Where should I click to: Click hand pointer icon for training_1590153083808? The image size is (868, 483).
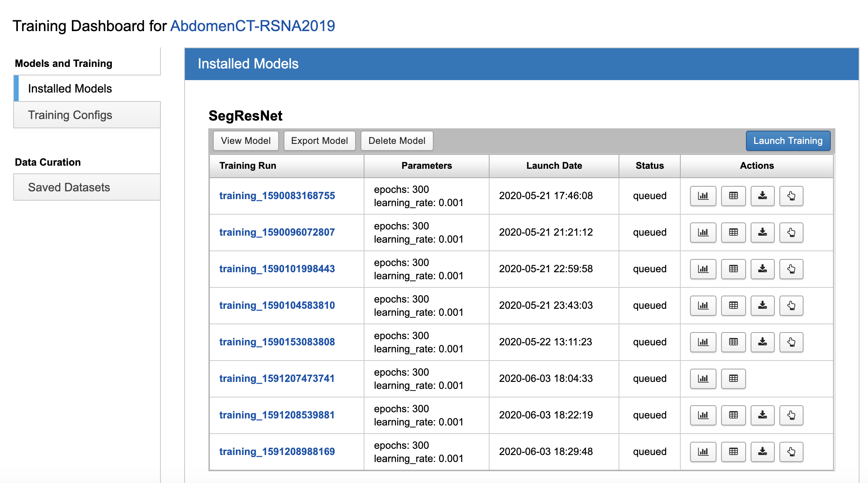pyautogui.click(x=791, y=342)
